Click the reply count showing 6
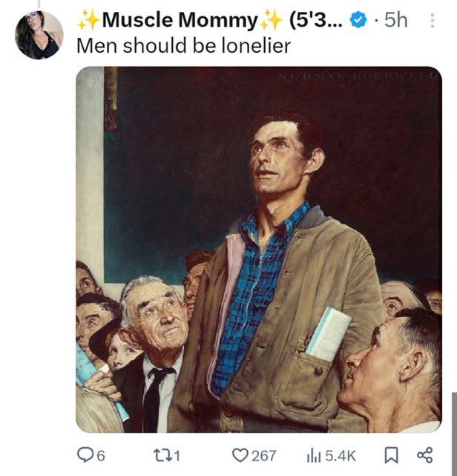Screen dimensions: 457x476 point(101,456)
